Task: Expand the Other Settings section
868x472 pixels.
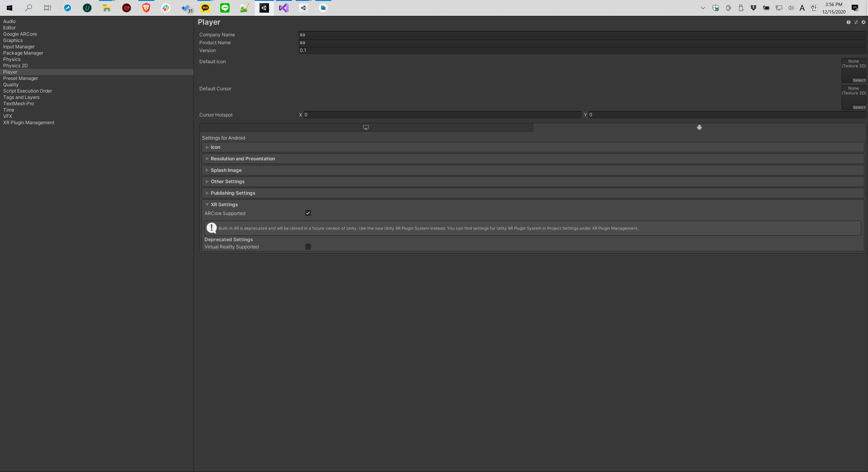Action: (228, 182)
